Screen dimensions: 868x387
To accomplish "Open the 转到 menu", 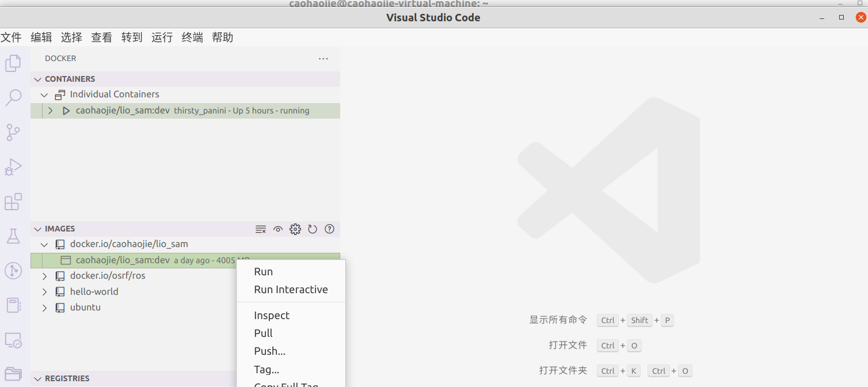I will click(x=132, y=37).
